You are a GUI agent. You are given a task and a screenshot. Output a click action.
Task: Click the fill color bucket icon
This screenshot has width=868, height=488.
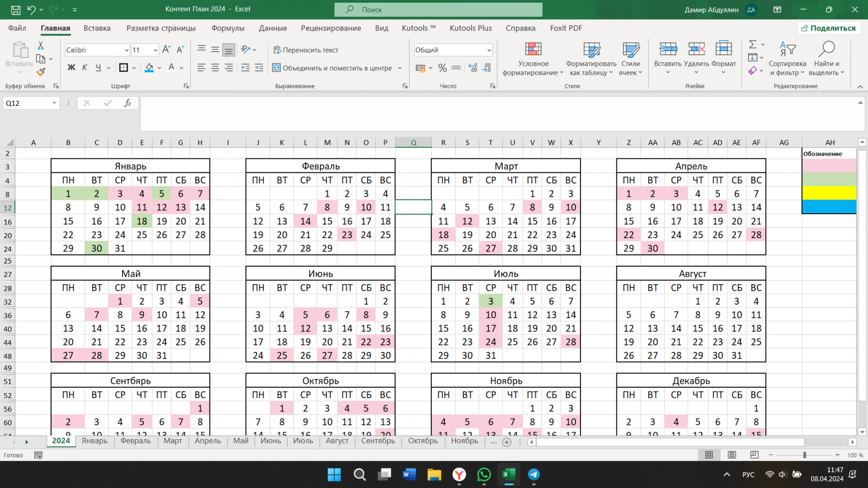click(x=149, y=68)
